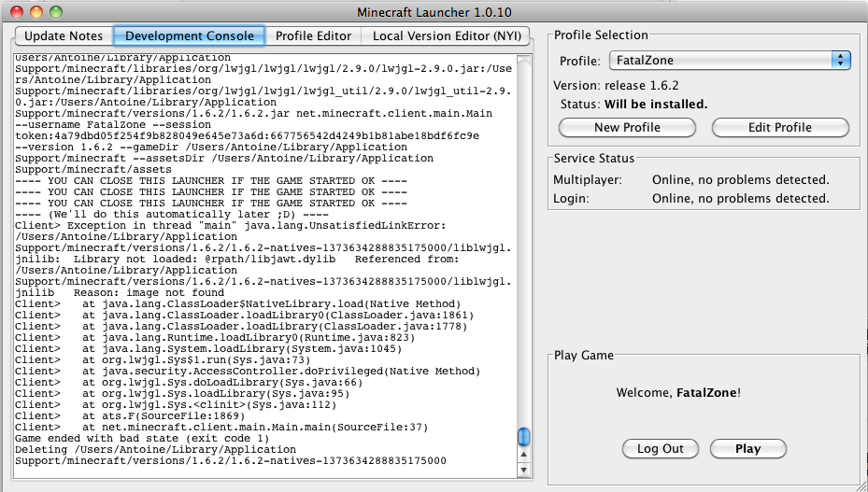Image resolution: width=868 pixels, height=492 pixels.
Task: Click the 'Will be installed.' status text
Action: [656, 105]
